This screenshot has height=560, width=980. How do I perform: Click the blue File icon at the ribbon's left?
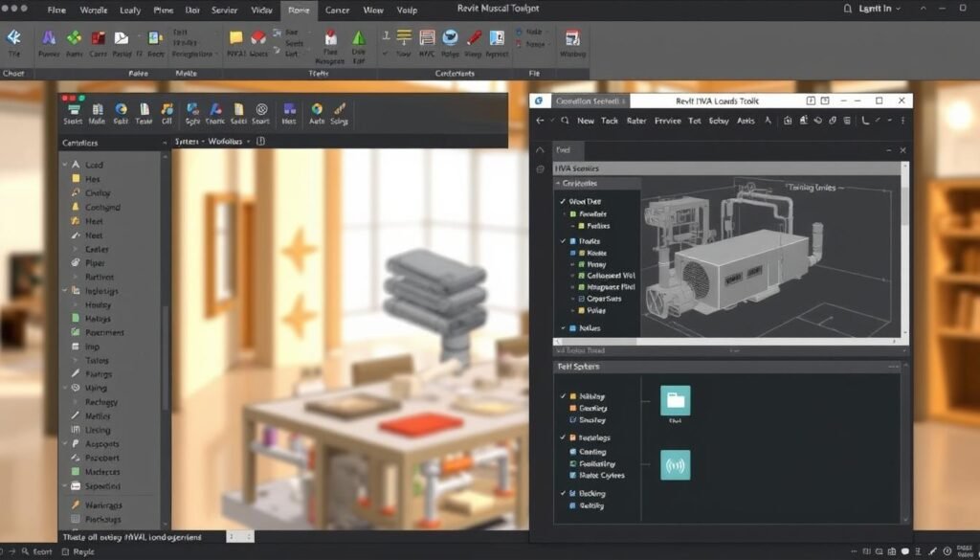point(13,38)
